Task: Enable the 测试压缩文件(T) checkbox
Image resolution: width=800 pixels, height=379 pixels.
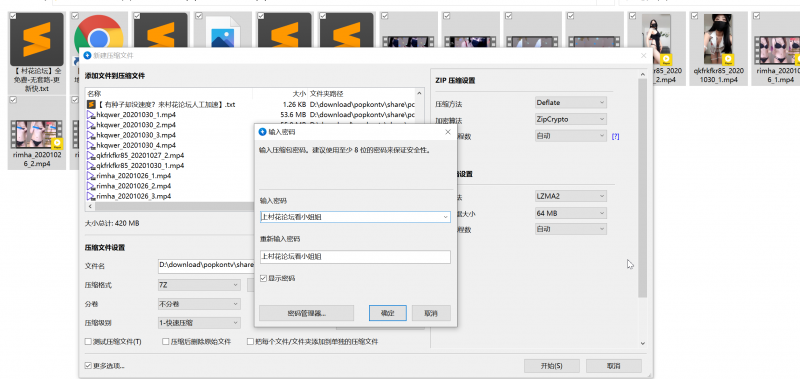Action: pos(89,342)
